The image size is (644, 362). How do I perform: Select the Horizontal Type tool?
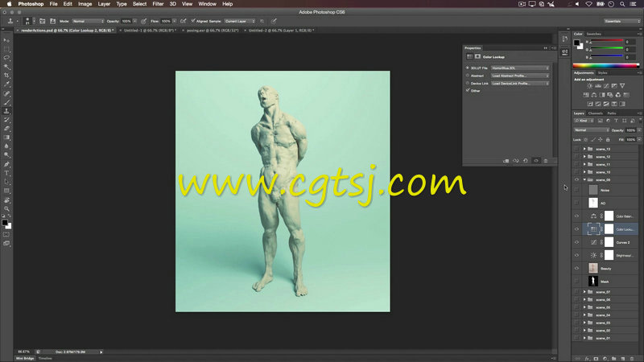click(x=6, y=173)
